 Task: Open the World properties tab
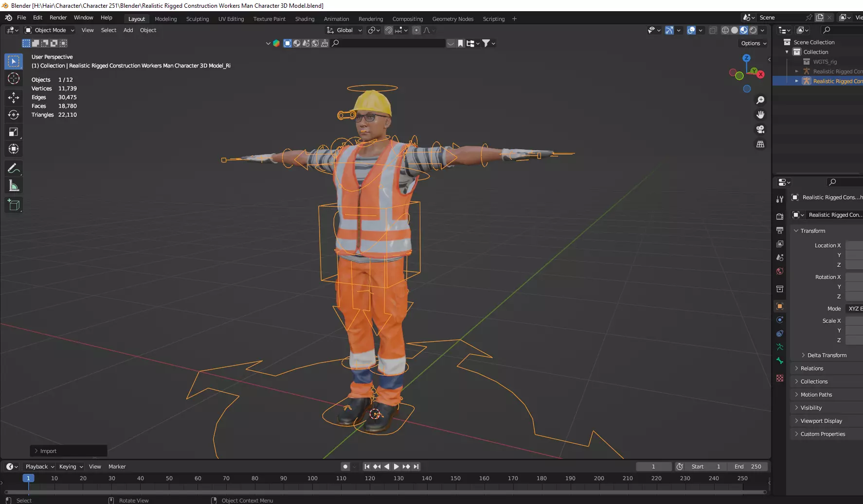(x=780, y=271)
